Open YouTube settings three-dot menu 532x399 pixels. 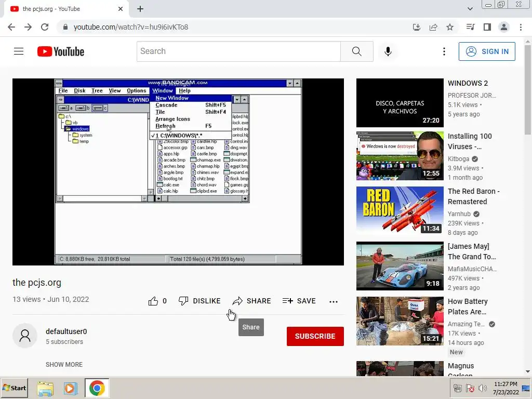coord(444,51)
